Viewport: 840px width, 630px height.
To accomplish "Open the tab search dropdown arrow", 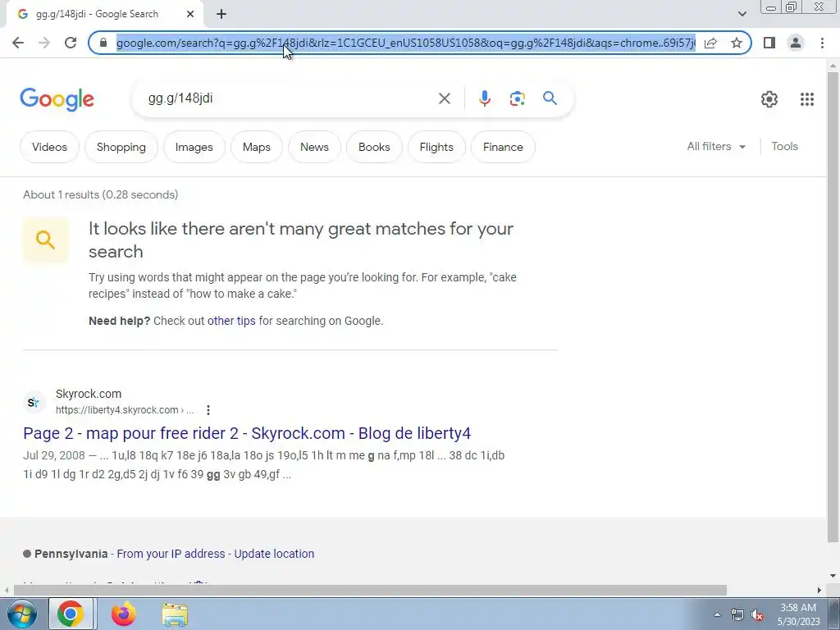I will 742,14.
